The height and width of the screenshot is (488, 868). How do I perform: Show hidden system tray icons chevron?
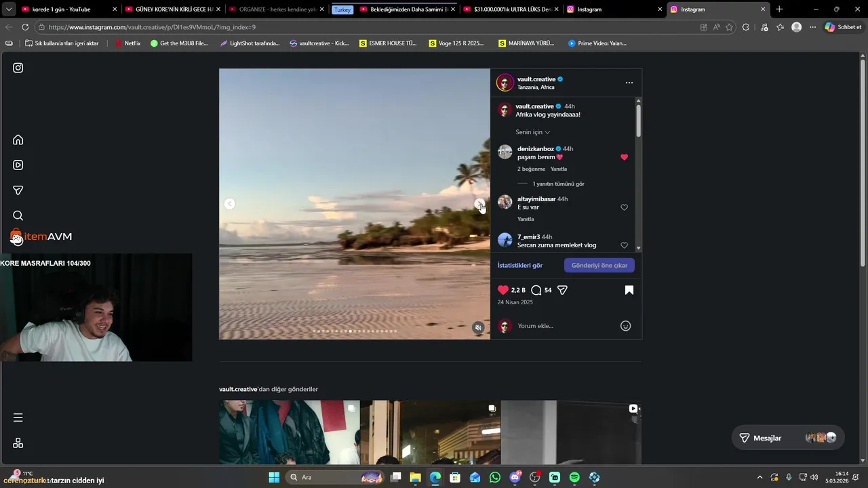coord(759,477)
